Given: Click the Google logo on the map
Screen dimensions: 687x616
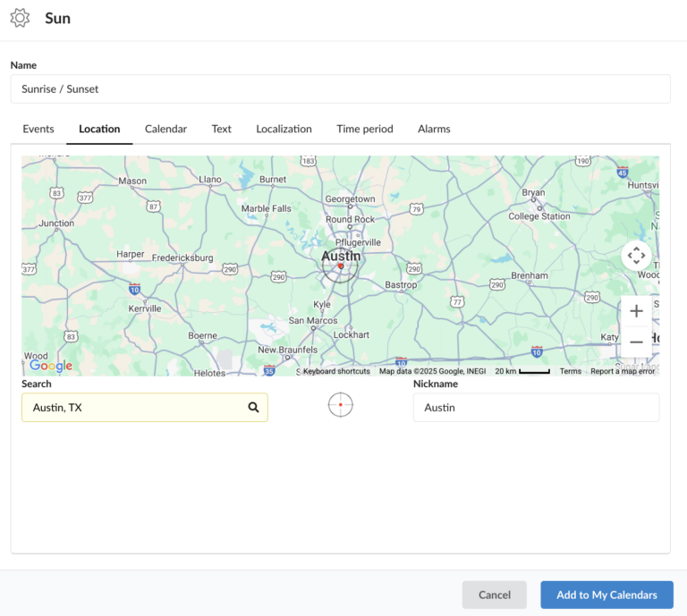Looking at the screenshot, I should pyautogui.click(x=51, y=366).
